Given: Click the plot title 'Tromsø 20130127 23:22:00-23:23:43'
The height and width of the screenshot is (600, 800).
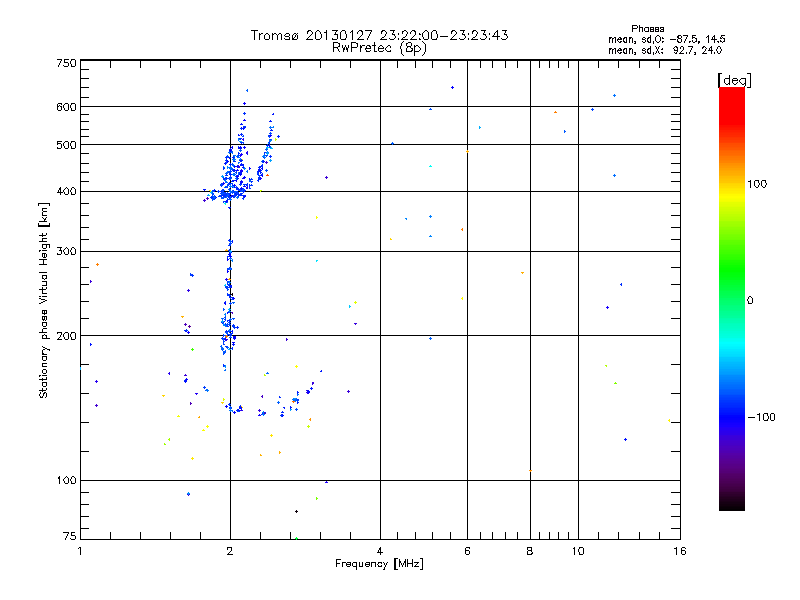Looking at the screenshot, I should click(379, 35).
